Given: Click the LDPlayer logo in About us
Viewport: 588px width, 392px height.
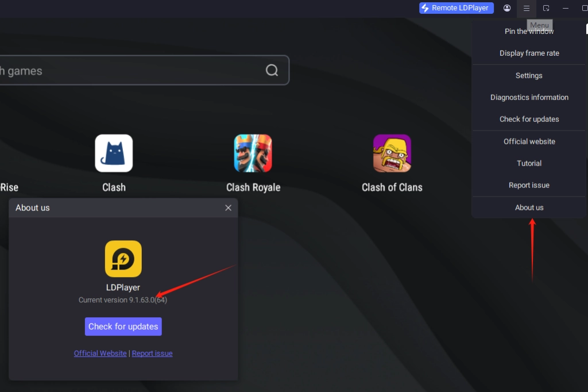Looking at the screenshot, I should pos(123,259).
